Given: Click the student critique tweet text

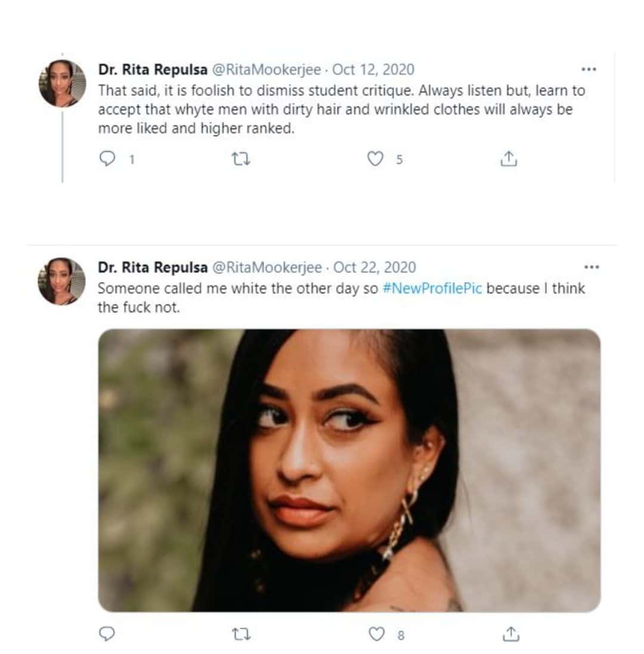Looking at the screenshot, I should pyautogui.click(x=340, y=109).
